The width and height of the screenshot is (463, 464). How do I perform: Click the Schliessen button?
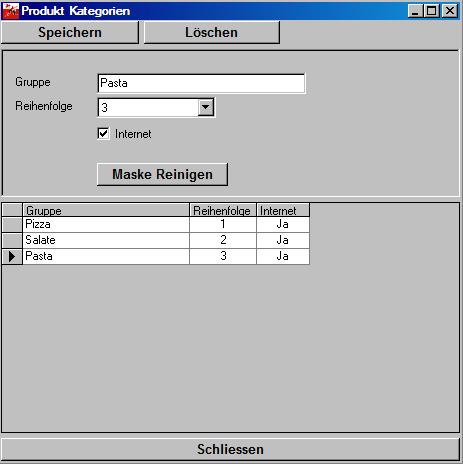coord(231,449)
